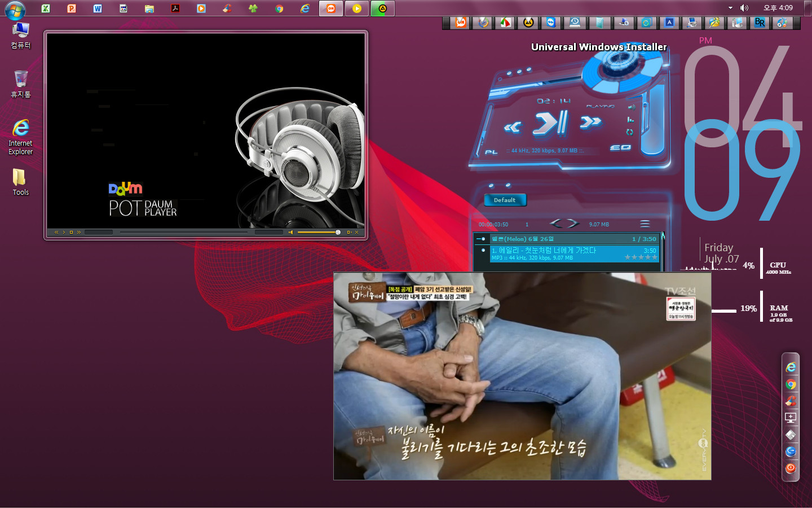The width and height of the screenshot is (812, 508).
Task: Open Chrome in right side dock
Action: click(x=791, y=384)
